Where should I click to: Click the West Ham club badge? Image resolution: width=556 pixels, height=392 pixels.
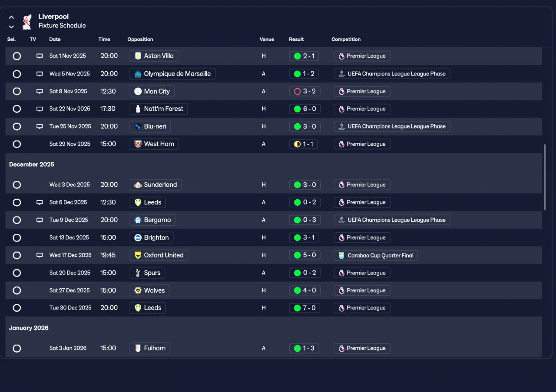click(138, 144)
